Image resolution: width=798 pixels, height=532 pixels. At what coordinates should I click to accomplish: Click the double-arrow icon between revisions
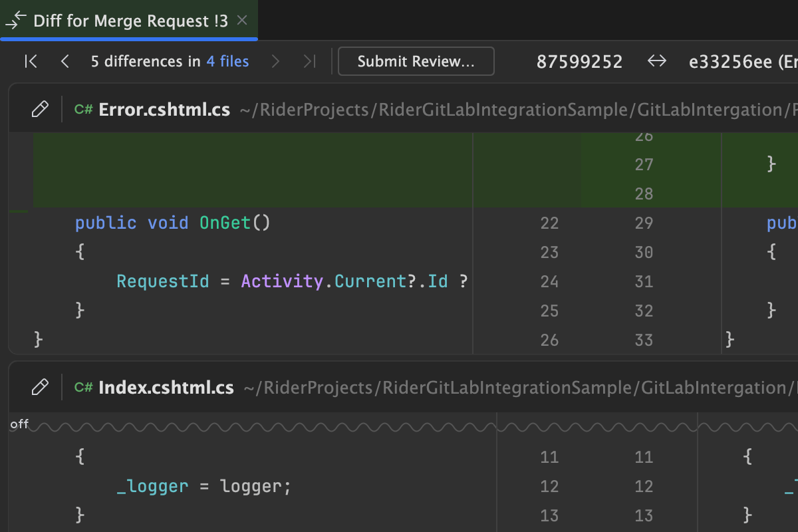pos(656,61)
